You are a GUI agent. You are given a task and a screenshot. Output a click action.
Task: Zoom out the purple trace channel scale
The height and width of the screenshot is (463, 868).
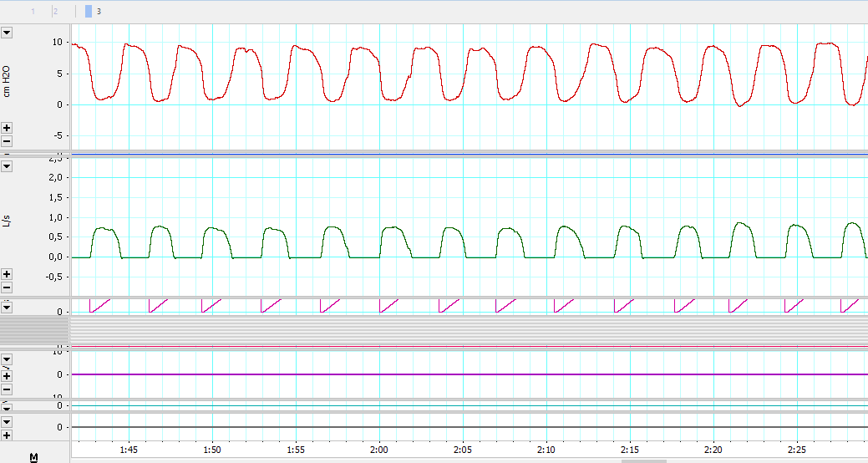[7, 389]
